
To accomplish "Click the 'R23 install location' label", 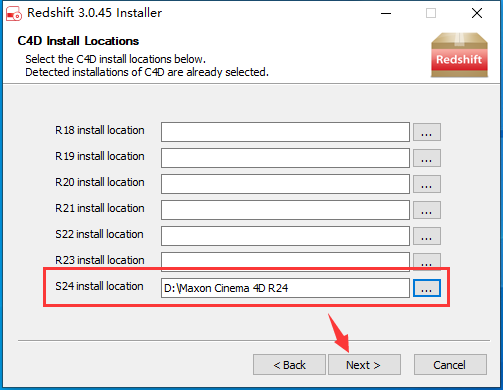I will pos(100,260).
